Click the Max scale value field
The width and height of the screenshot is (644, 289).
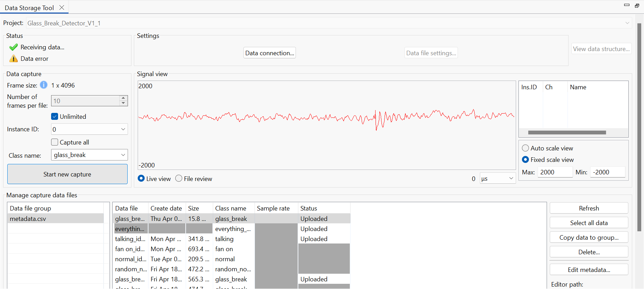click(555, 172)
